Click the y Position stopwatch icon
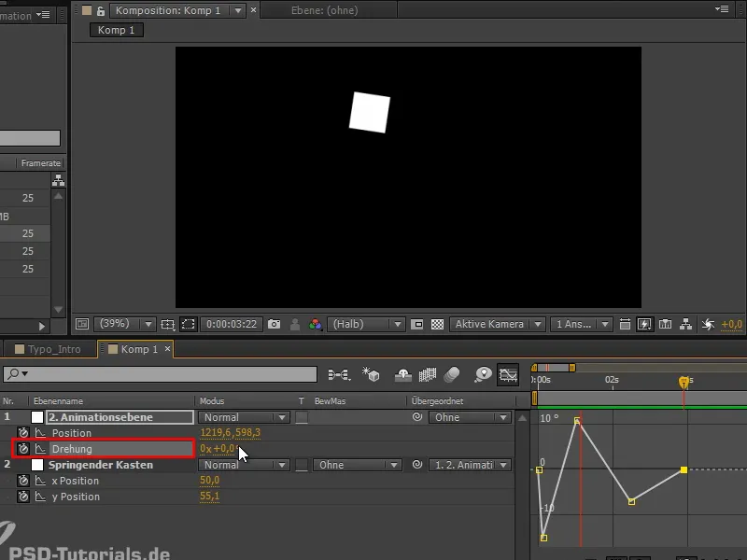The height and width of the screenshot is (560, 747). pyautogui.click(x=23, y=497)
